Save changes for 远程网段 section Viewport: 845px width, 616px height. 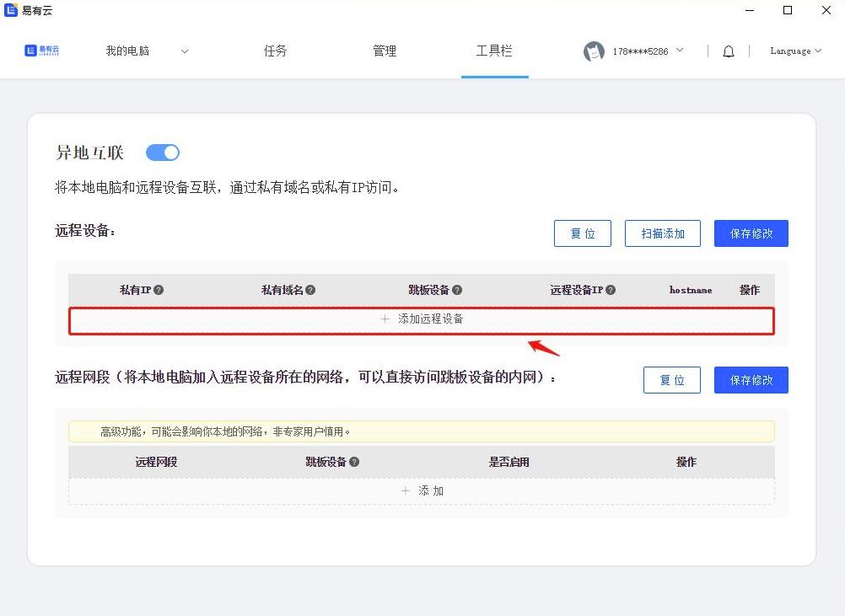coord(751,380)
